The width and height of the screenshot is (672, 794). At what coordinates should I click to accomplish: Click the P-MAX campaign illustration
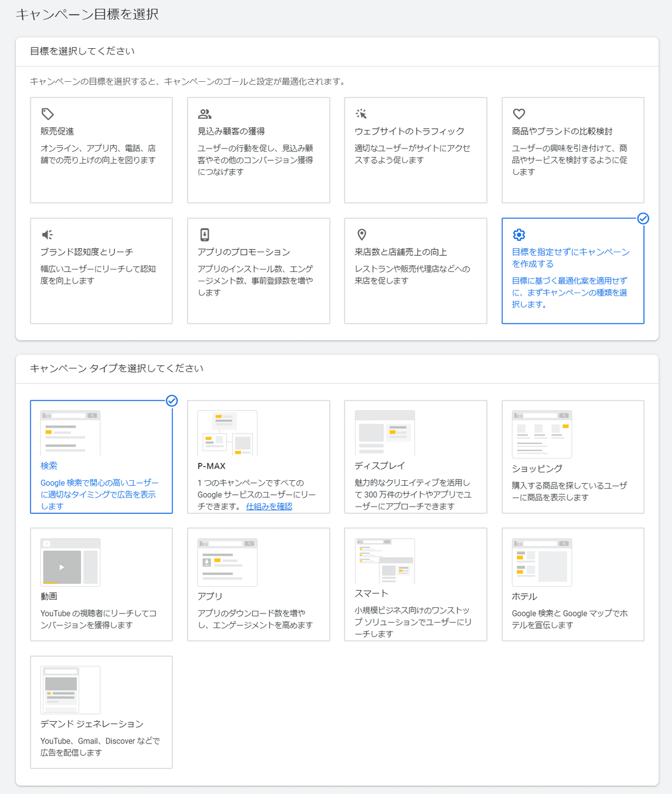[x=227, y=433]
